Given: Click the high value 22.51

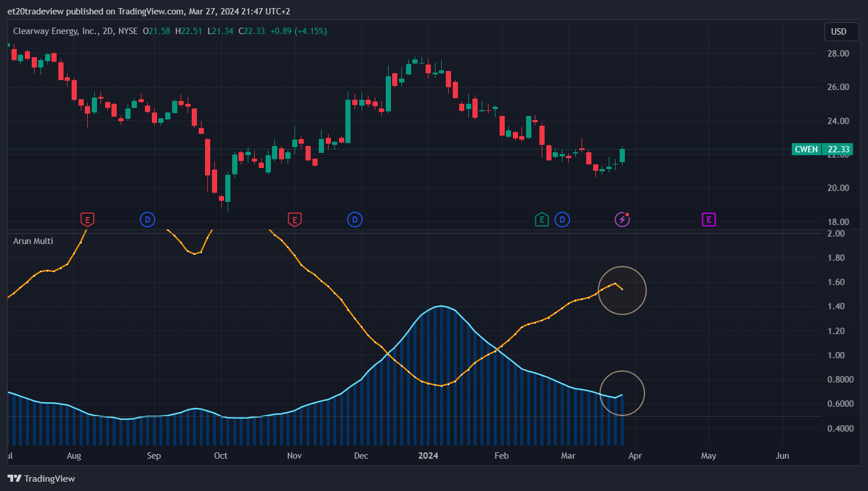Looking at the screenshot, I should [192, 31].
